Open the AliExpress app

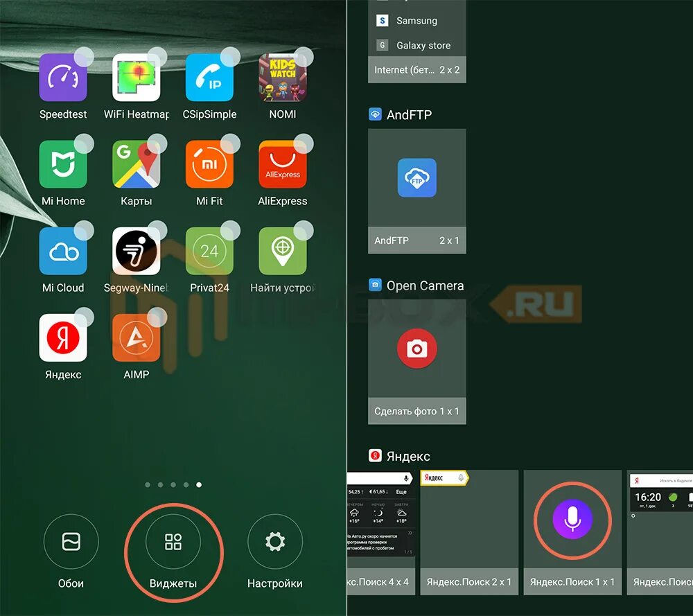click(283, 164)
